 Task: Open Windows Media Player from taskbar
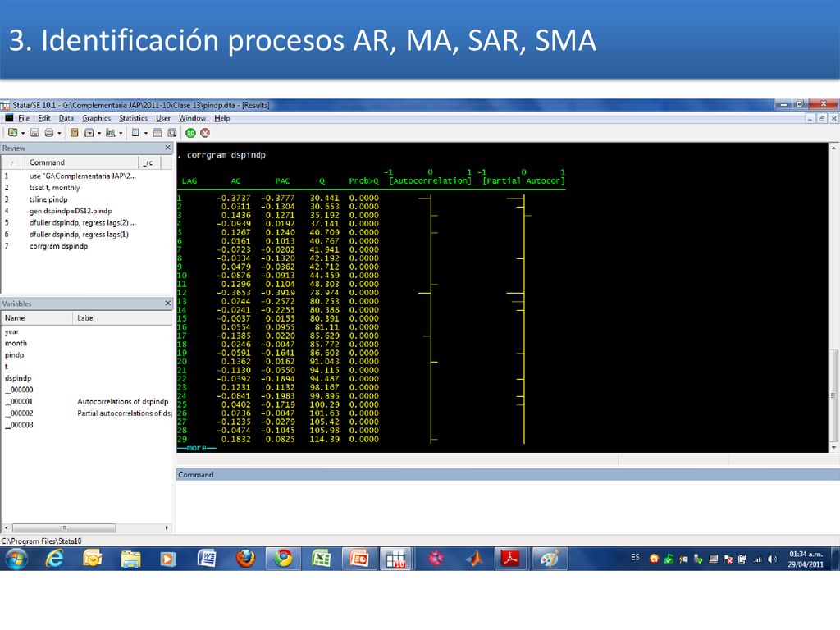point(167,559)
